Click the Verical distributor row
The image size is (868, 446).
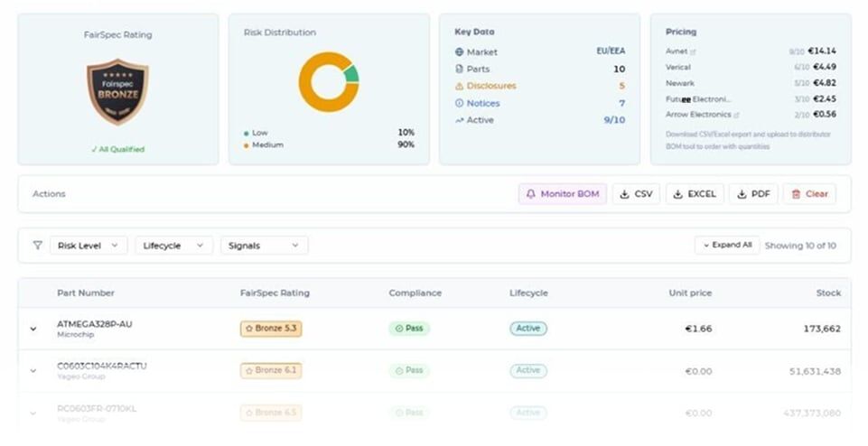click(751, 67)
